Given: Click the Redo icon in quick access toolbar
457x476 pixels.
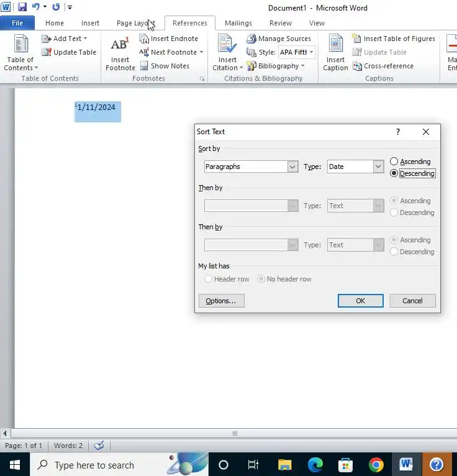Looking at the screenshot, I should [x=56, y=7].
